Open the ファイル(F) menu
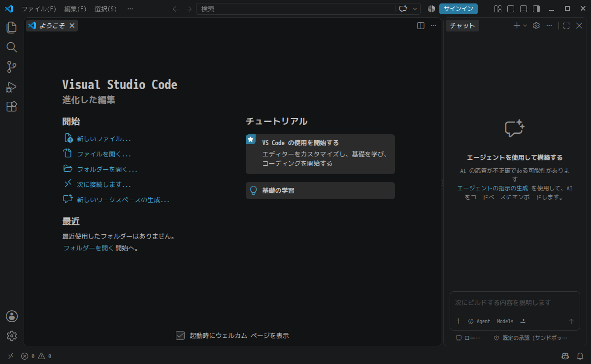591x364 pixels. [38, 9]
